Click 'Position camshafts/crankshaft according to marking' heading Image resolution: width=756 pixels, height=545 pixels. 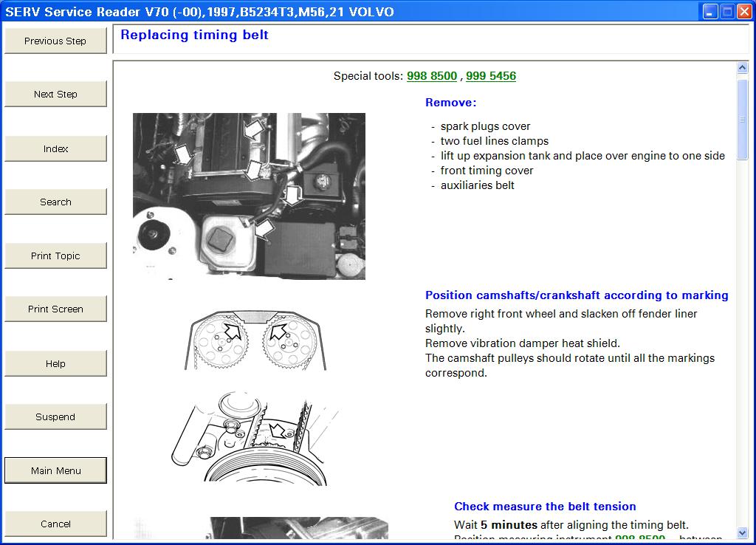577,295
